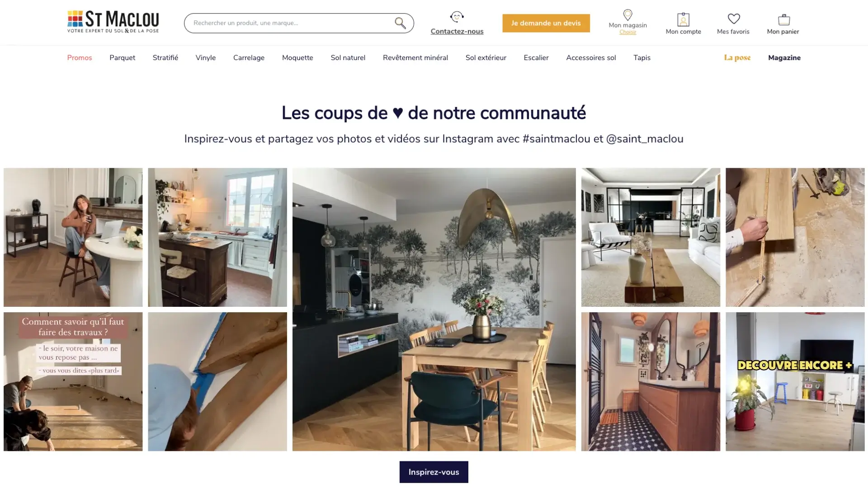Click the Inspirez-vous button

point(434,472)
